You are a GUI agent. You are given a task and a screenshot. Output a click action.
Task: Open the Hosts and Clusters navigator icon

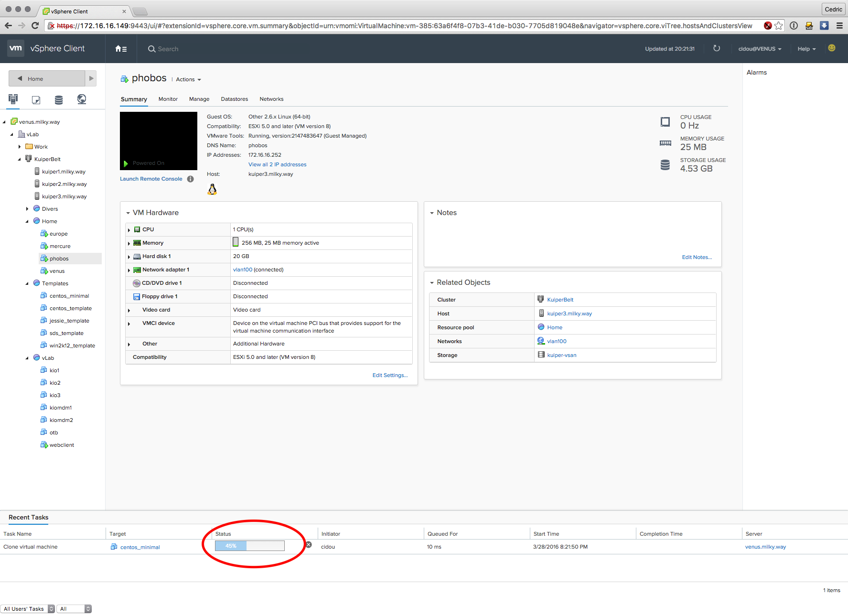point(13,99)
